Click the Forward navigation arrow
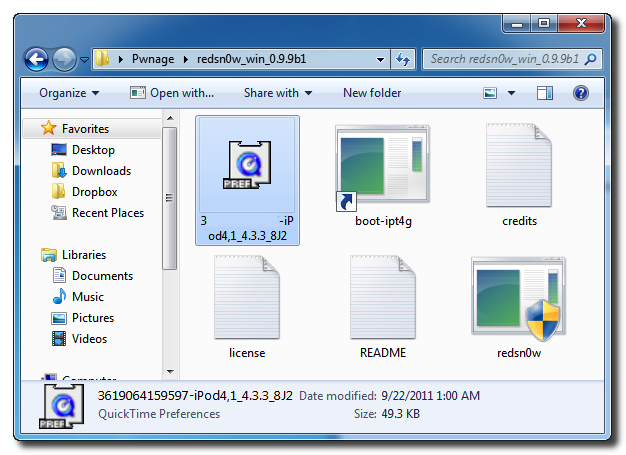The width and height of the screenshot is (626, 455). click(64, 60)
